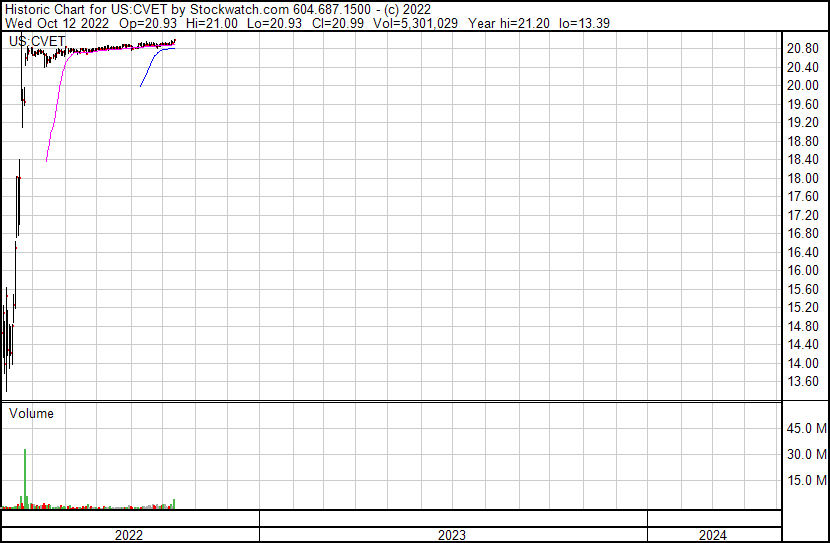830x543 pixels.
Task: Click the tallest green volume spike bar
Action: pyautogui.click(x=25, y=479)
